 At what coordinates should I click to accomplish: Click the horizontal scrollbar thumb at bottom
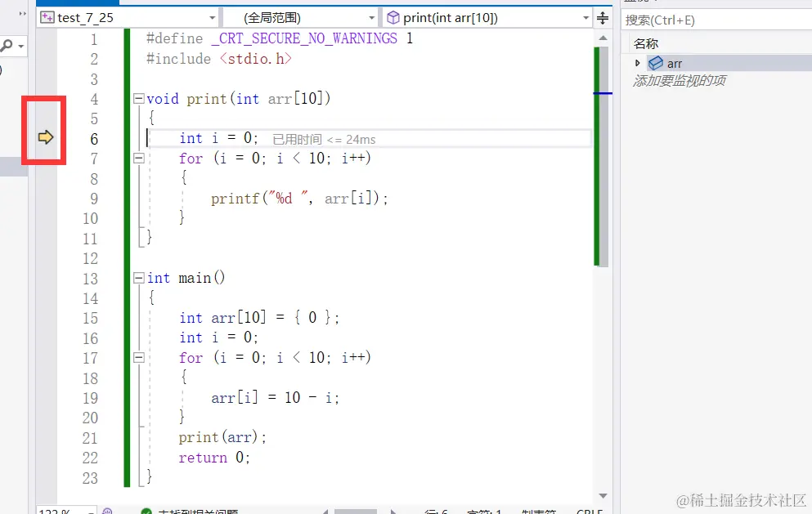pos(355,512)
